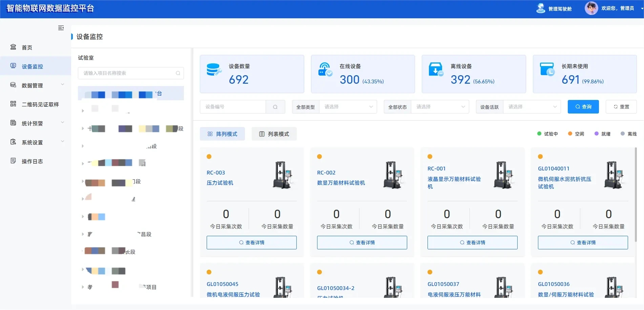Click the device list vertical scrollbar
The width and height of the screenshot is (644, 310).
(x=636, y=194)
